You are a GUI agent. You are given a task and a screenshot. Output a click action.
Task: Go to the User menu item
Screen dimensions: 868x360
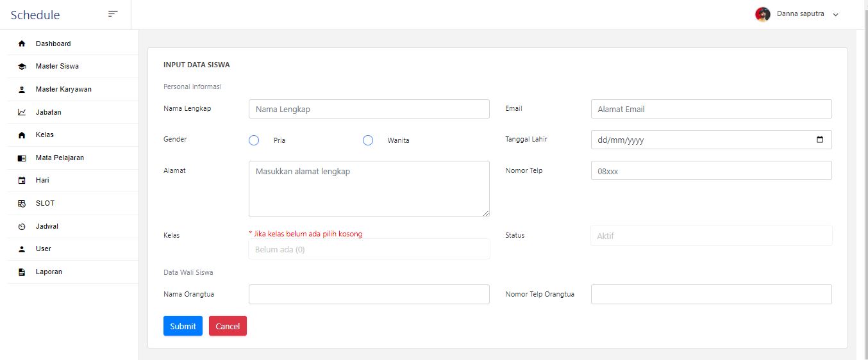point(44,249)
